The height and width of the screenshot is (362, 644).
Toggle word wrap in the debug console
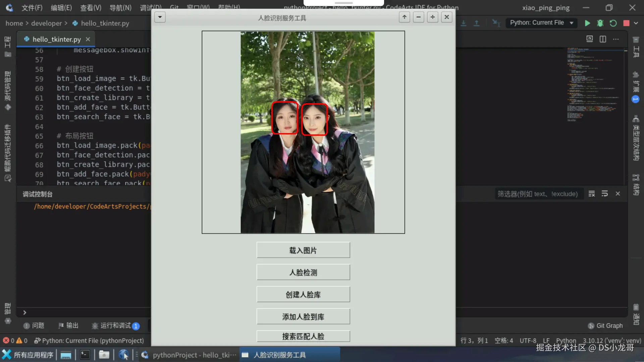pyautogui.click(x=604, y=194)
